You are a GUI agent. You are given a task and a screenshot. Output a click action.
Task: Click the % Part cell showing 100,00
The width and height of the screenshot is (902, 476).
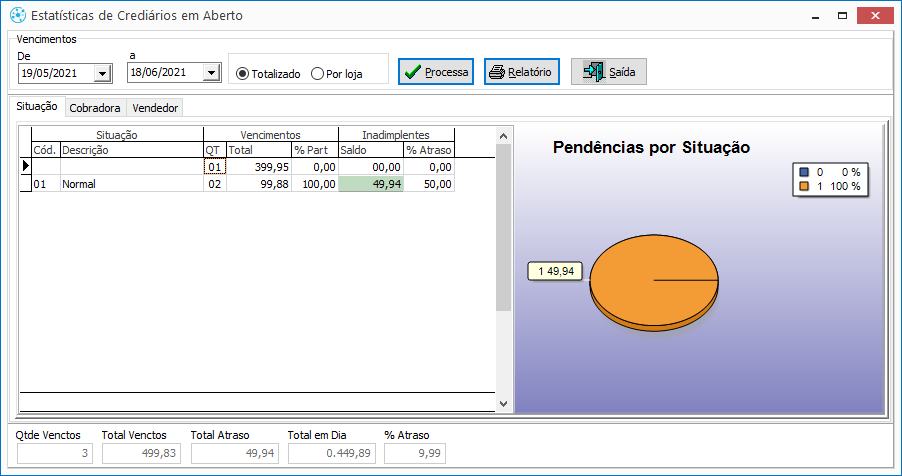[315, 184]
